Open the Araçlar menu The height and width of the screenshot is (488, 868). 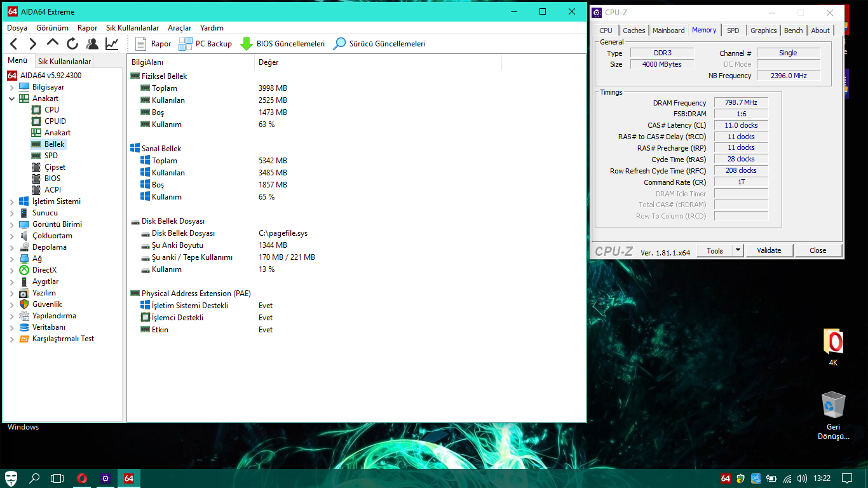179,28
